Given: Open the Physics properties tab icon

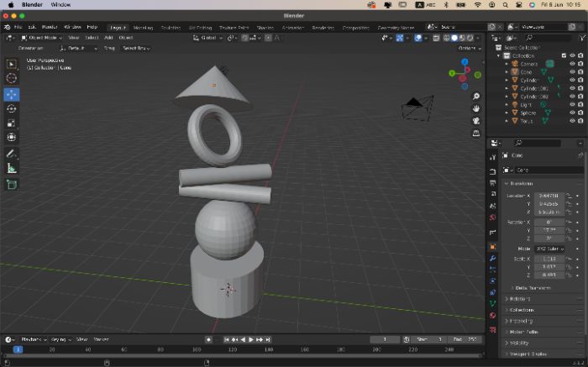Looking at the screenshot, I should point(493,280).
